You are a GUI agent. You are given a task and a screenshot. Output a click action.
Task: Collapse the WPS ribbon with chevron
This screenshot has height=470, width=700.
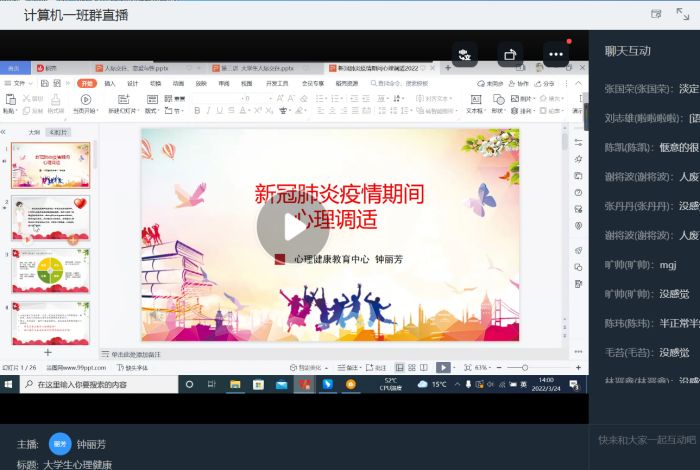579,83
